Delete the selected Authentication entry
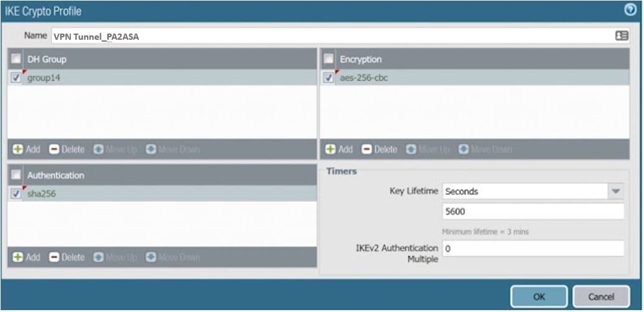 67,257
